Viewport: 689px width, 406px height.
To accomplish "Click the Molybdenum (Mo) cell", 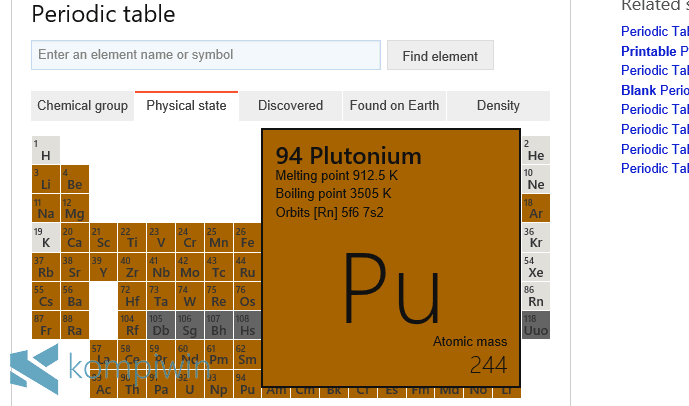I will (x=190, y=267).
